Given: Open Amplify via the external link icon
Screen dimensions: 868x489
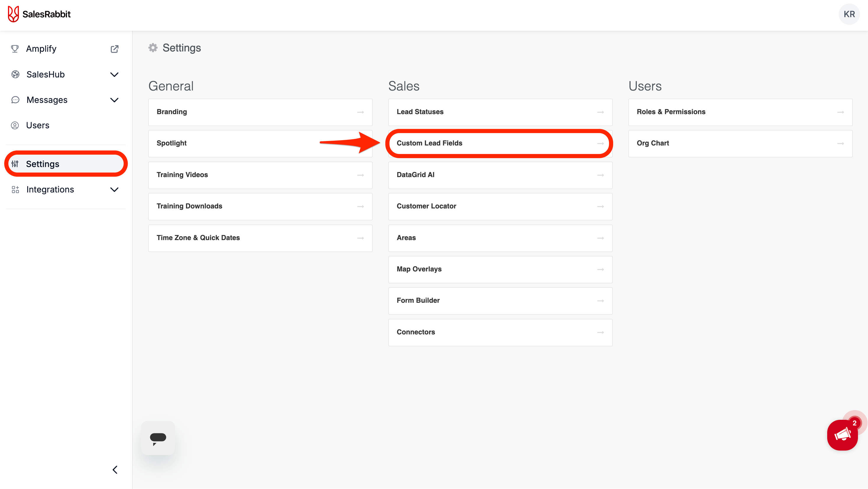Looking at the screenshot, I should [x=115, y=49].
